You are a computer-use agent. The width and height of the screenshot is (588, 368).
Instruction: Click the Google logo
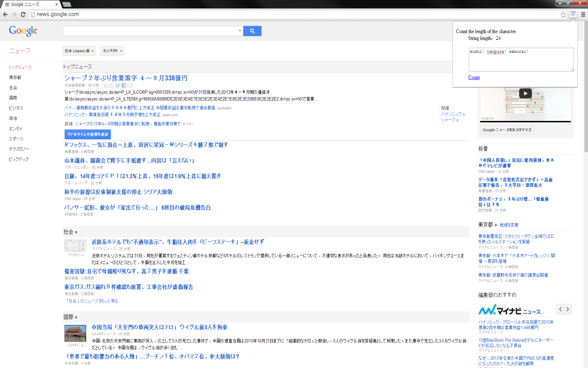pos(23,31)
